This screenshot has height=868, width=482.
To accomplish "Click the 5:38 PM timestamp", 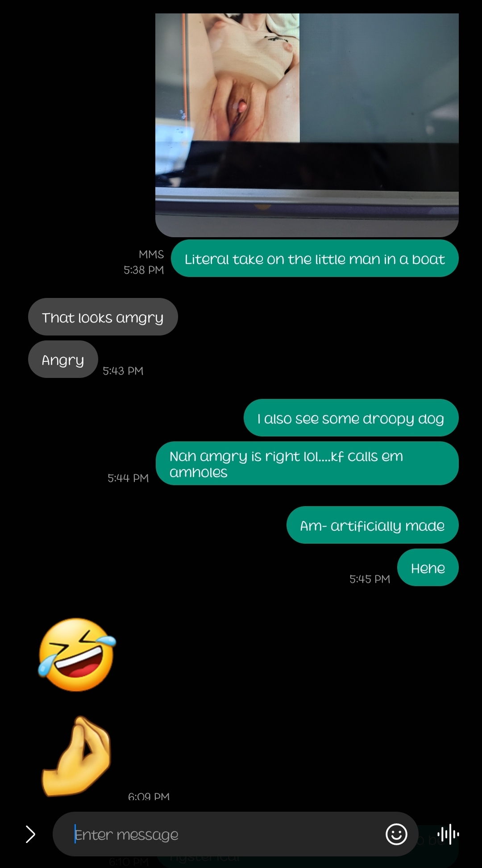I will pyautogui.click(x=144, y=270).
